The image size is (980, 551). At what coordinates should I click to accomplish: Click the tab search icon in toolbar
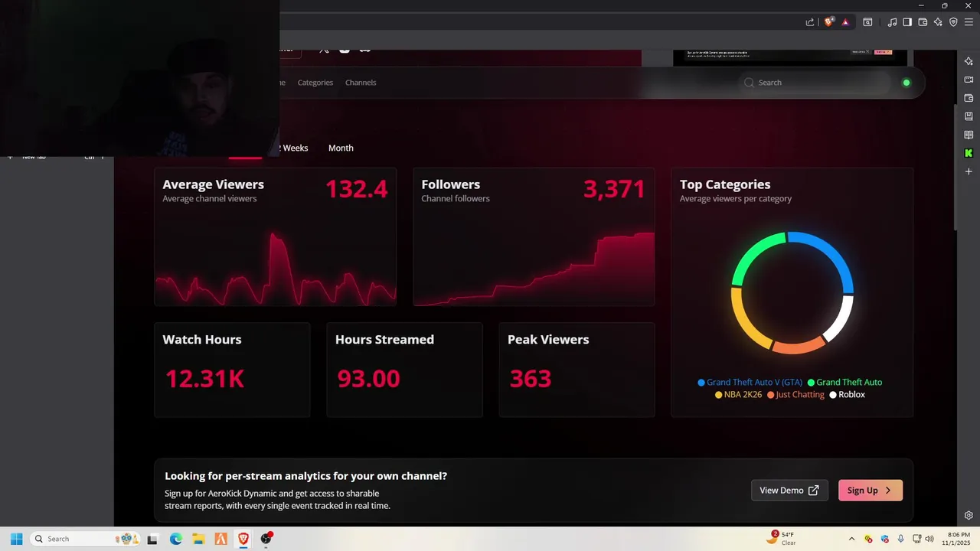867,22
